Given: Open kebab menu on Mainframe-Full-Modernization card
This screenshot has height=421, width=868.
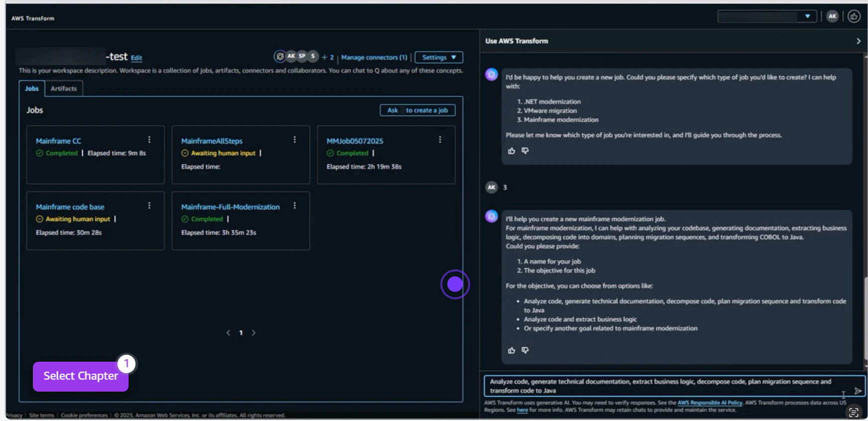Looking at the screenshot, I should (294, 205).
